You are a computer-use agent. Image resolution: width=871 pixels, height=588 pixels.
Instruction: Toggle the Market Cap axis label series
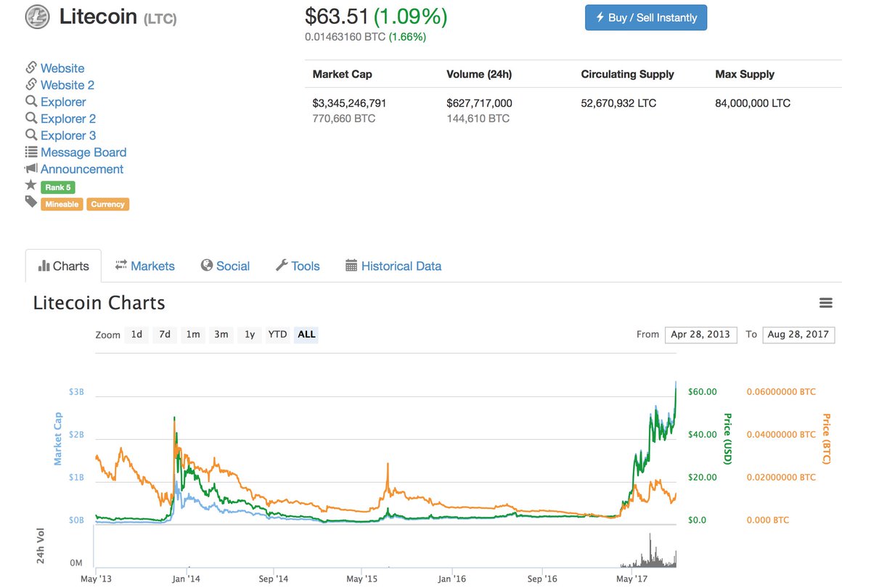pyautogui.click(x=57, y=438)
